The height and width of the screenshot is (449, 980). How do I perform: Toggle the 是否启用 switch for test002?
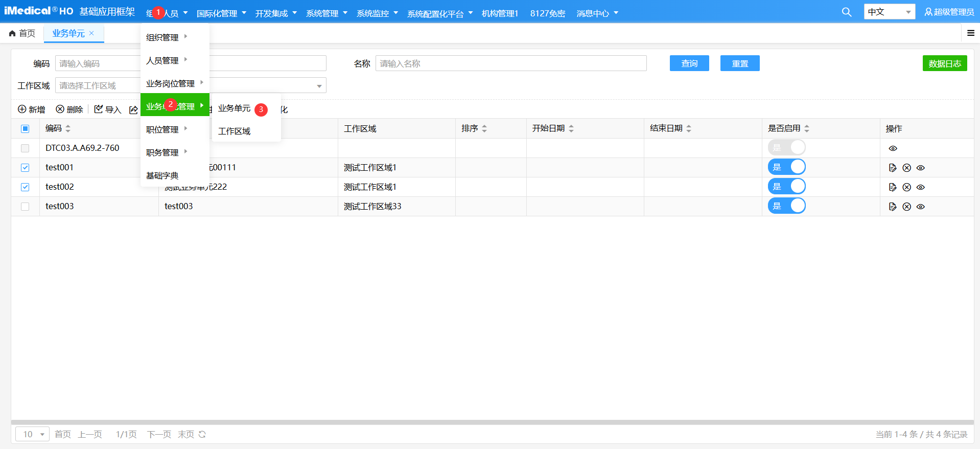tap(786, 187)
